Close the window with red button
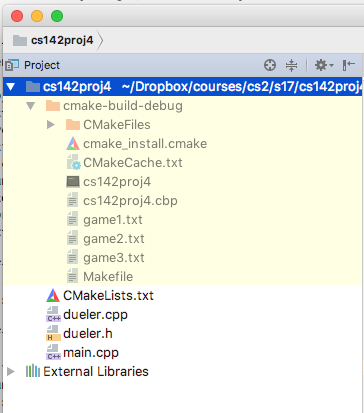 (x=17, y=16)
